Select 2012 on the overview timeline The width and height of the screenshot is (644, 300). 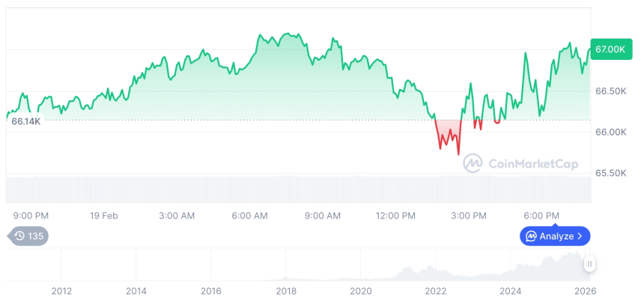[61, 290]
